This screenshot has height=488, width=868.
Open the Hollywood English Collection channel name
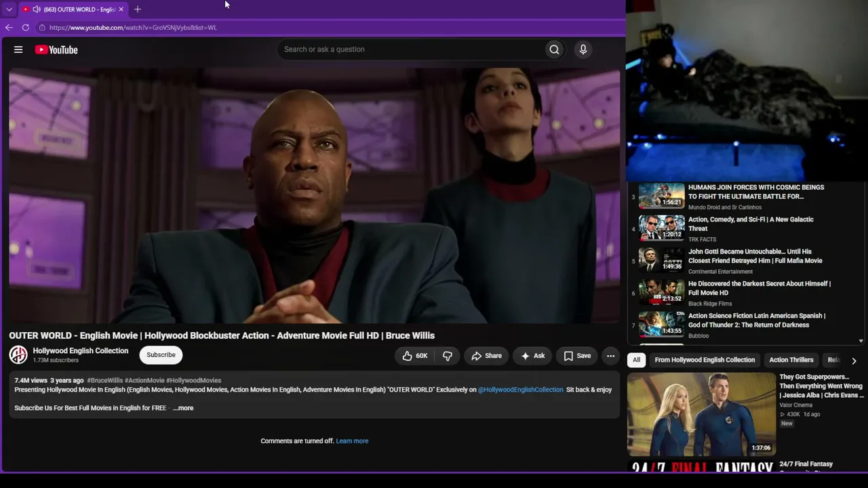(81, 351)
